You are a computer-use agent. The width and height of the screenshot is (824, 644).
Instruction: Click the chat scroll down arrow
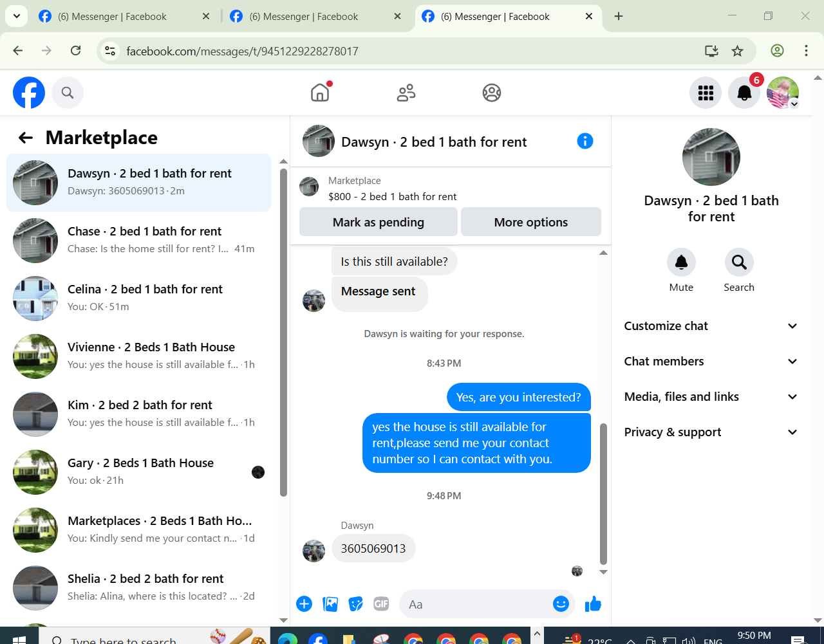[603, 572]
